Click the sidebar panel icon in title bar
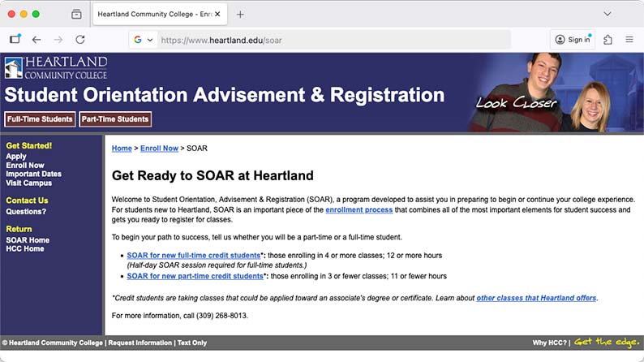 (76, 15)
